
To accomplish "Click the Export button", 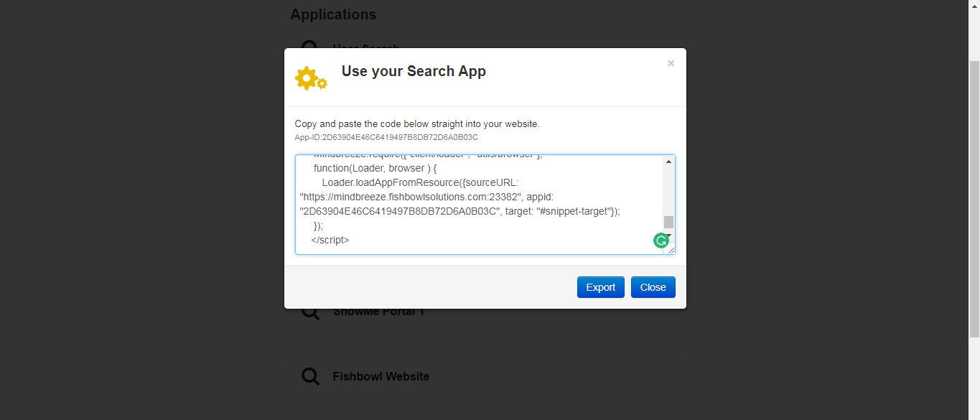I will [600, 287].
